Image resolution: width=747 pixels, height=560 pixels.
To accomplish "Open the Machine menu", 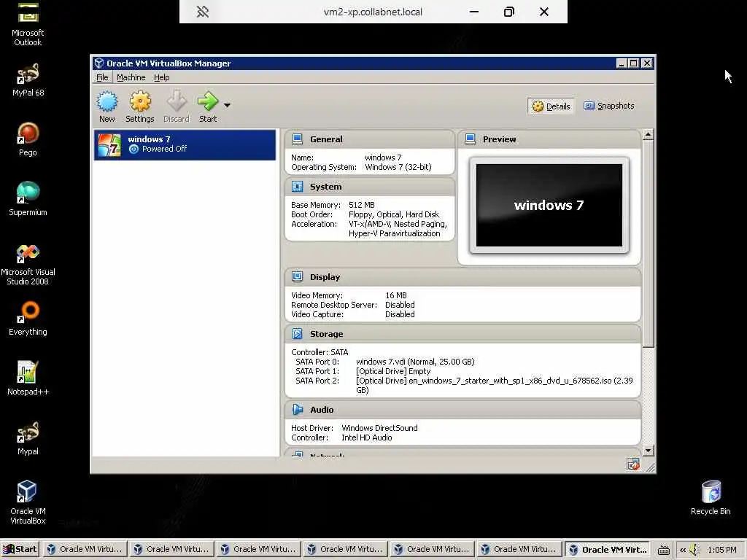I will (x=131, y=77).
